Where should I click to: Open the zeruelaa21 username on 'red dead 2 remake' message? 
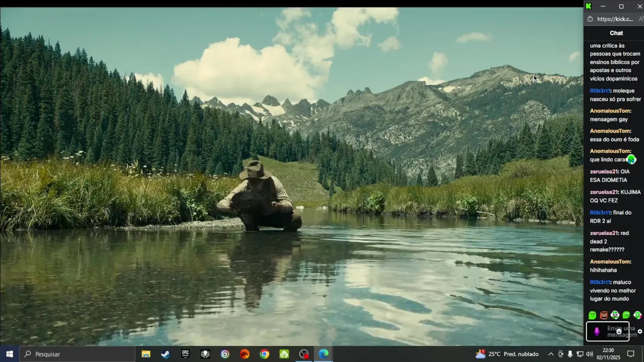(x=604, y=233)
